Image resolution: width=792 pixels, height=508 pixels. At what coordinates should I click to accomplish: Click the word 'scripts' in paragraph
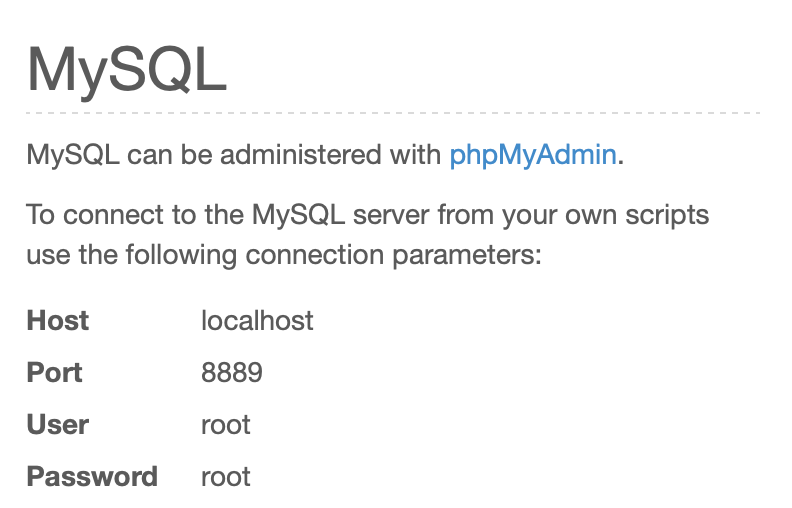click(x=667, y=215)
